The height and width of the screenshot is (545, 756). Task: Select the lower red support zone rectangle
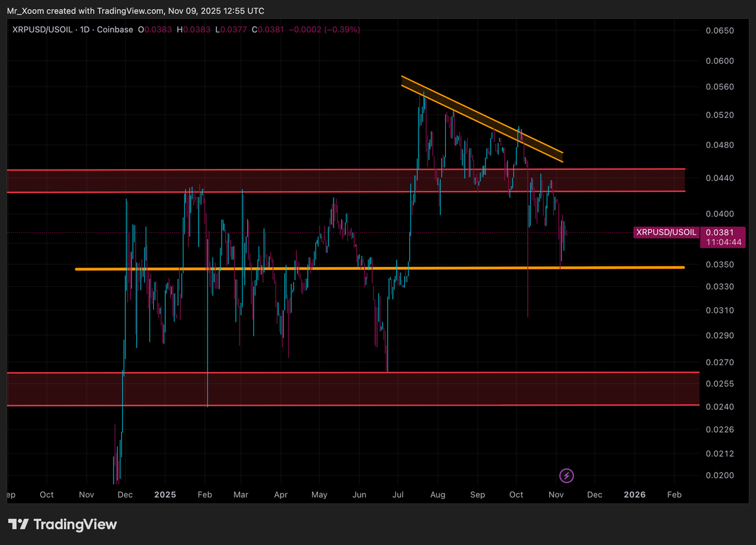pyautogui.click(x=353, y=389)
